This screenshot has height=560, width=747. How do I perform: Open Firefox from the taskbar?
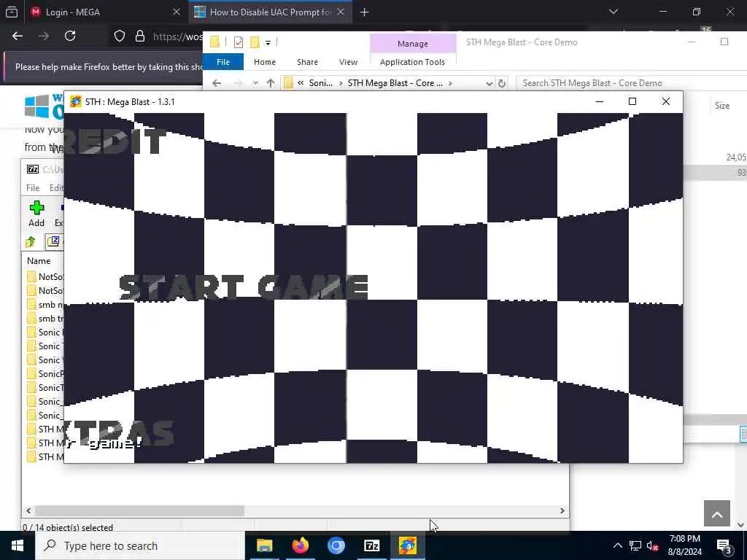pyautogui.click(x=300, y=545)
